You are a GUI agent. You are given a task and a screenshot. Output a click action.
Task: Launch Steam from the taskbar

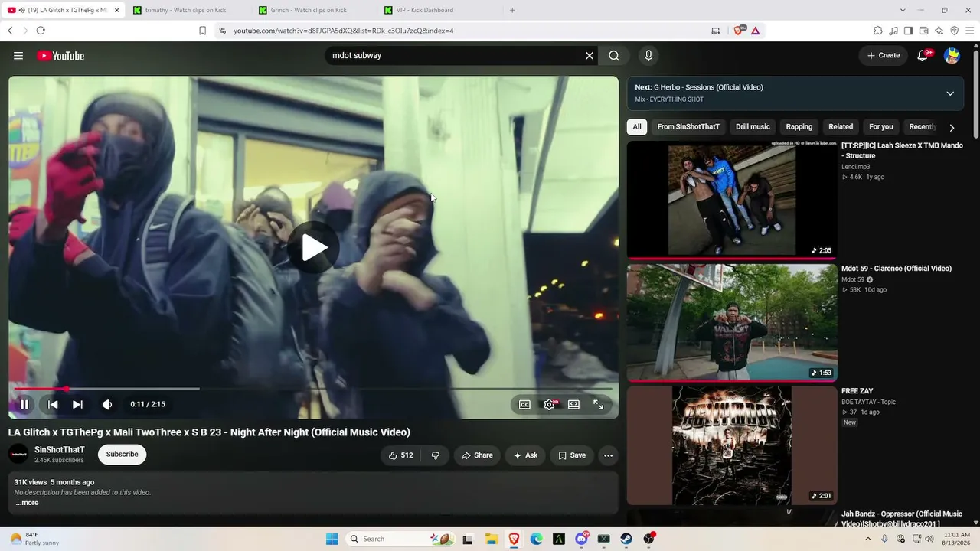coord(626,539)
